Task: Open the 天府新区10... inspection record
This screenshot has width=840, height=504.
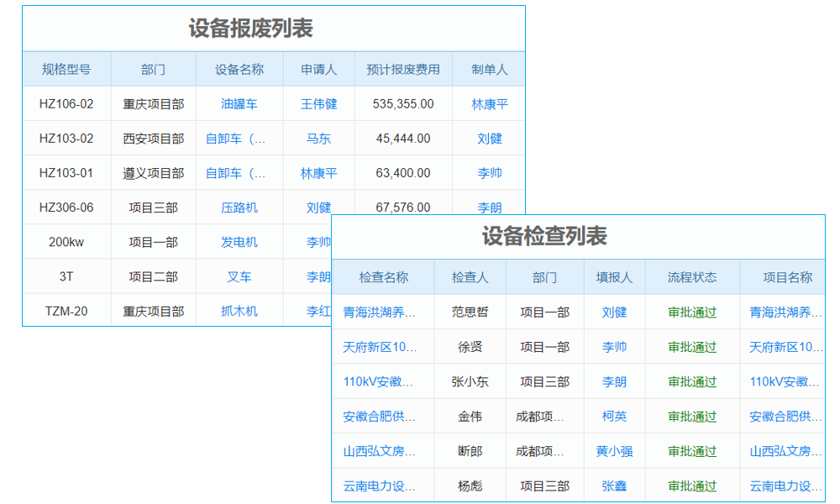Action: point(384,346)
